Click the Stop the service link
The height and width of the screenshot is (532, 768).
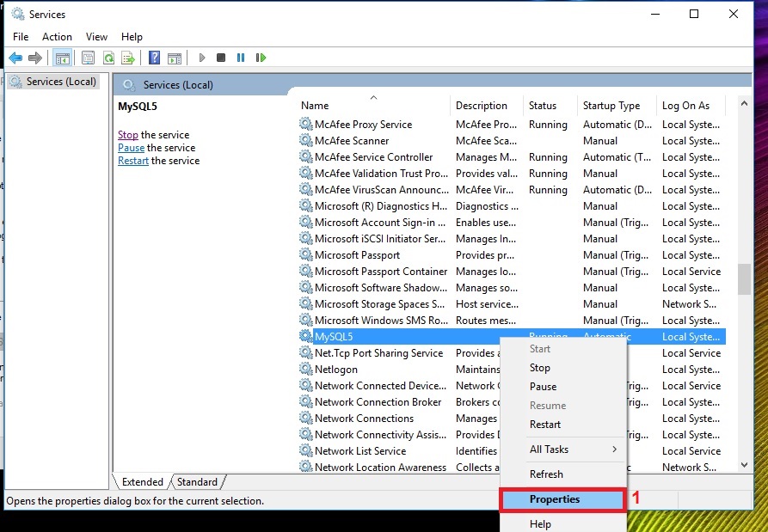pos(128,135)
